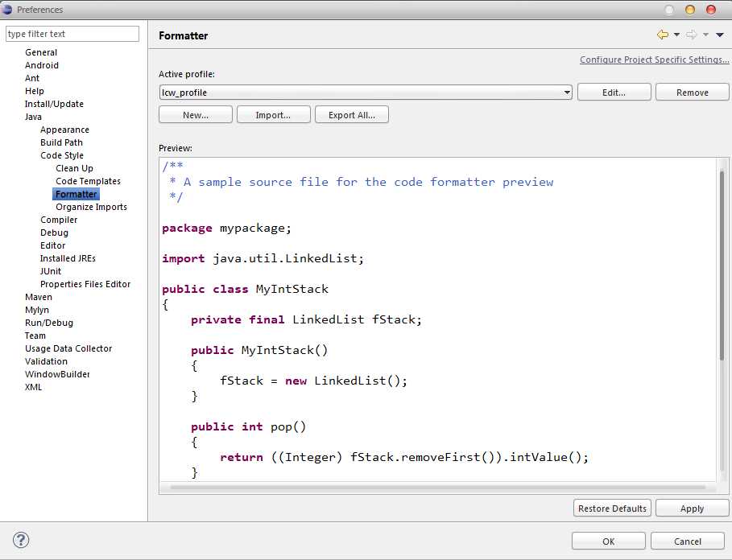Select Organize Imports tree item
Image resolution: width=732 pixels, height=560 pixels.
point(91,207)
